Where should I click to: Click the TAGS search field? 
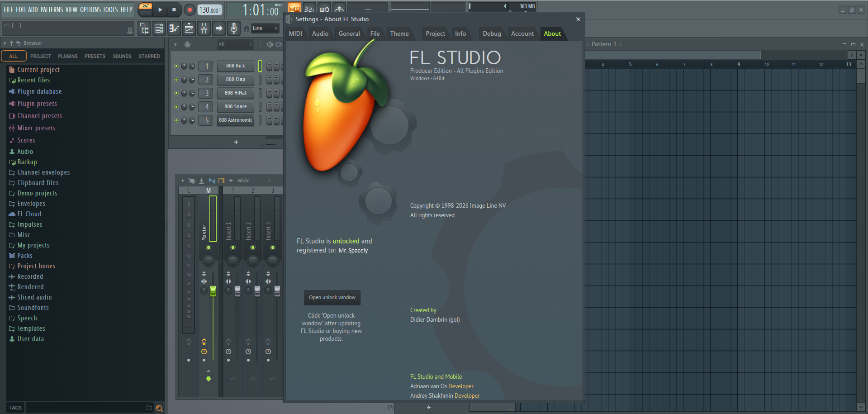[x=89, y=408]
